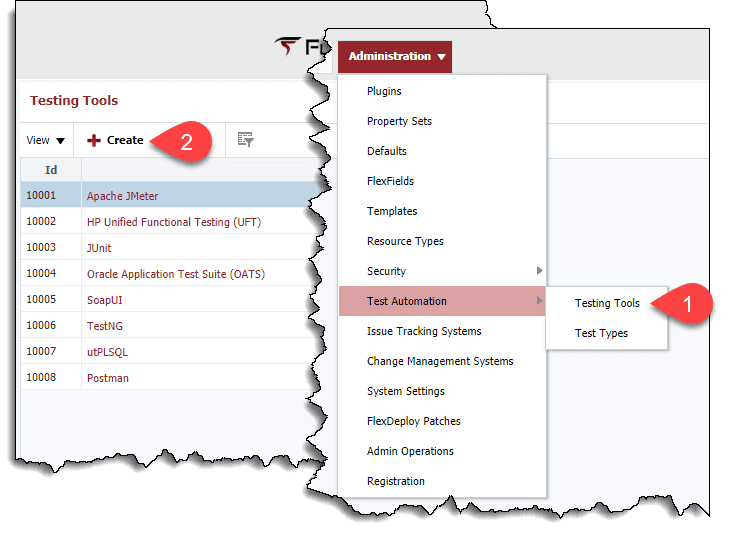Viewport: 737px width, 553px height.
Task: Open the TestNG link
Action: click(x=105, y=326)
